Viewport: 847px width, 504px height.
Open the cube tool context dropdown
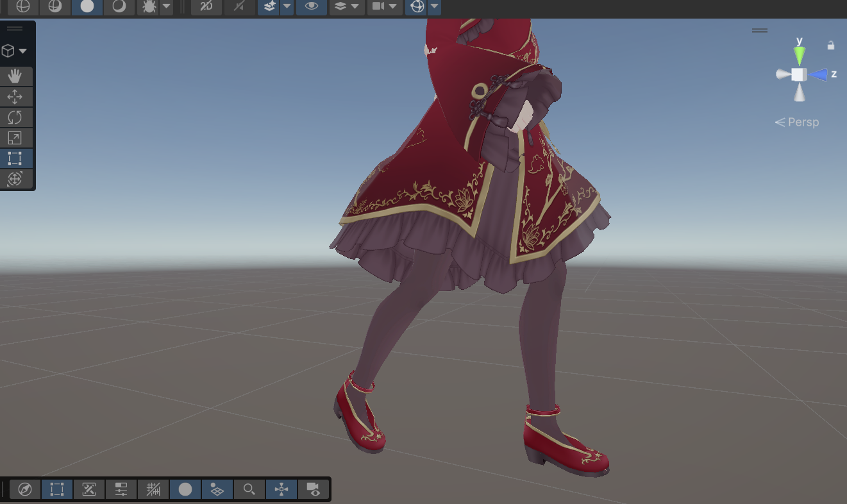(14, 51)
